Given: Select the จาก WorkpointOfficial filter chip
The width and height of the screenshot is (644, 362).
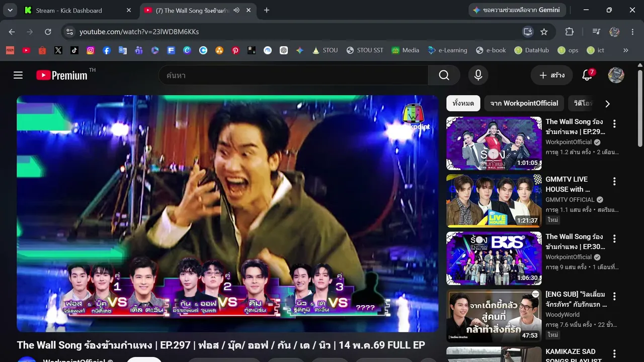Looking at the screenshot, I should (x=524, y=103).
